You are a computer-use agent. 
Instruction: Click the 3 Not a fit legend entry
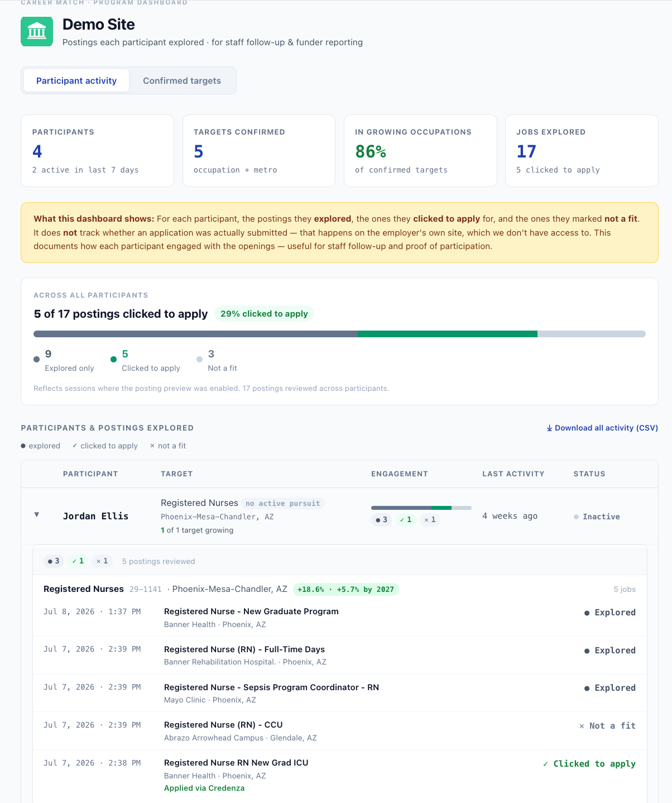click(x=217, y=361)
